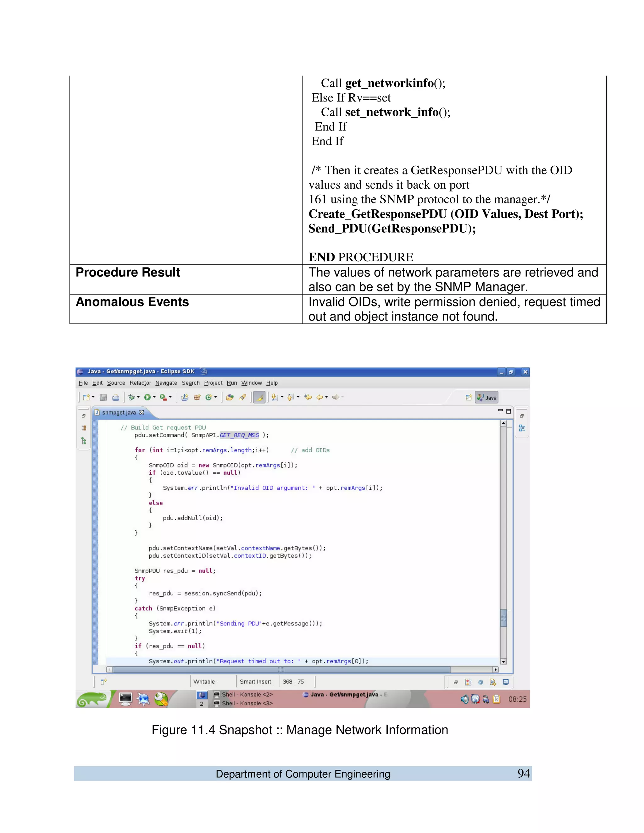This screenshot has height=833, width=644.
Task: Open the Source menu
Action: 116,383
